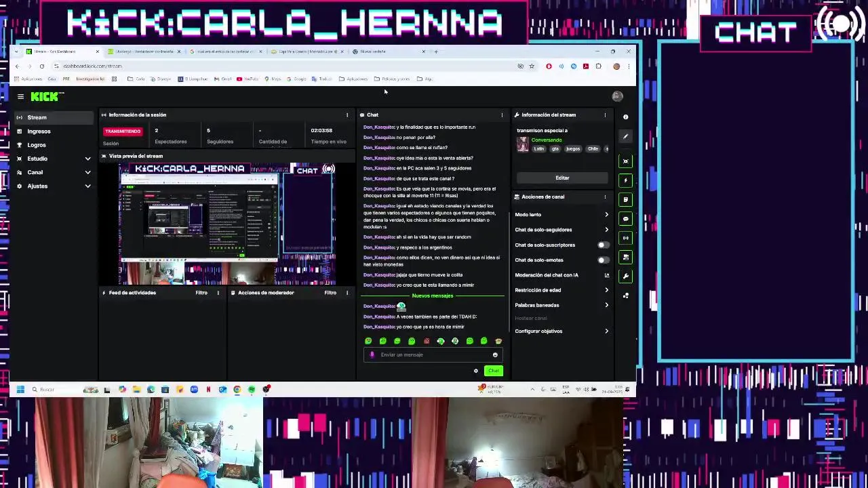Open the YouTube bookmark

248,79
